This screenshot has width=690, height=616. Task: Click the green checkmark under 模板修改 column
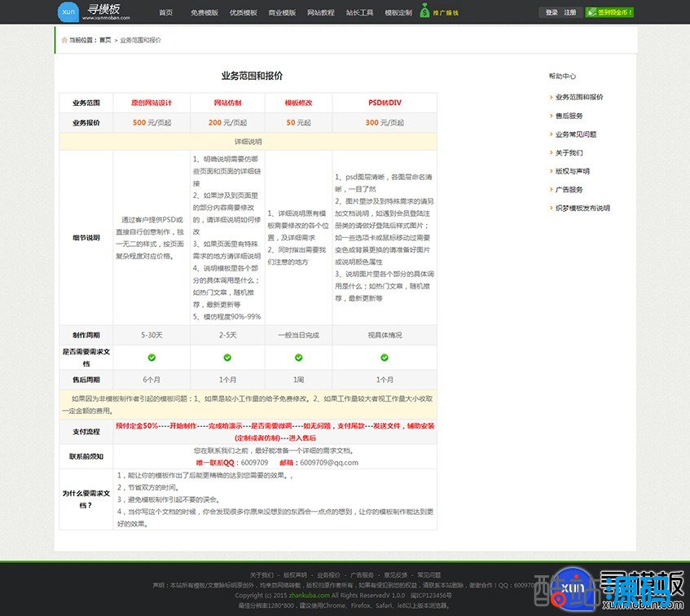pos(298,357)
